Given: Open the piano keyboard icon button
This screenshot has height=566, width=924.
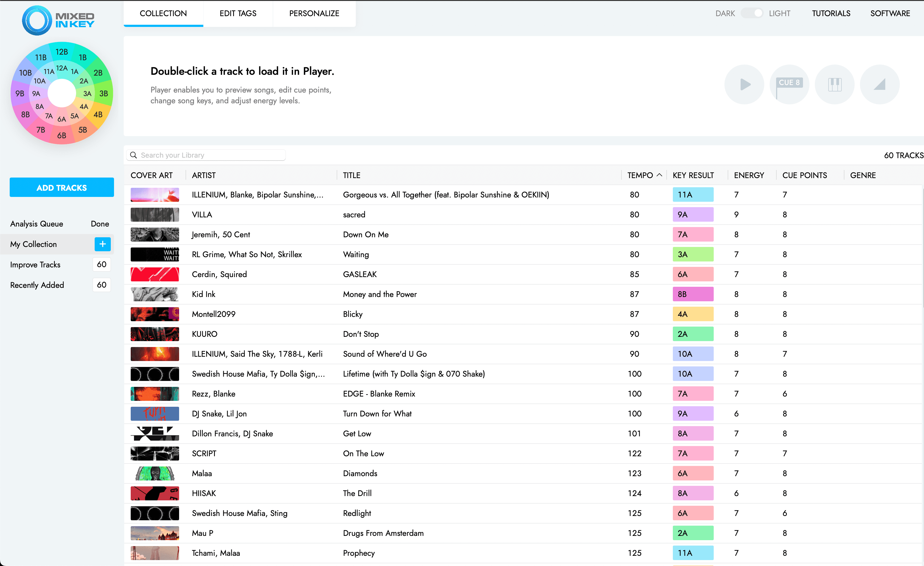Looking at the screenshot, I should coord(834,84).
